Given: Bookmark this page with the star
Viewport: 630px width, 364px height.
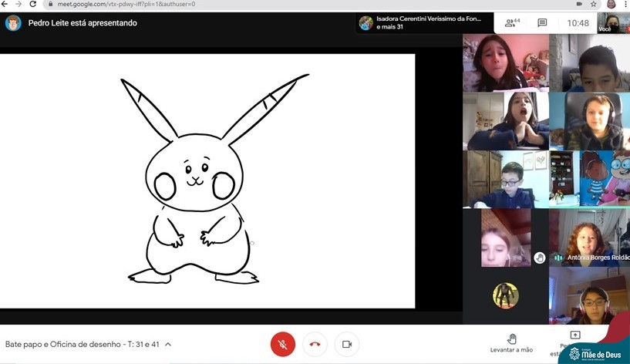Looking at the screenshot, I should [595, 4].
